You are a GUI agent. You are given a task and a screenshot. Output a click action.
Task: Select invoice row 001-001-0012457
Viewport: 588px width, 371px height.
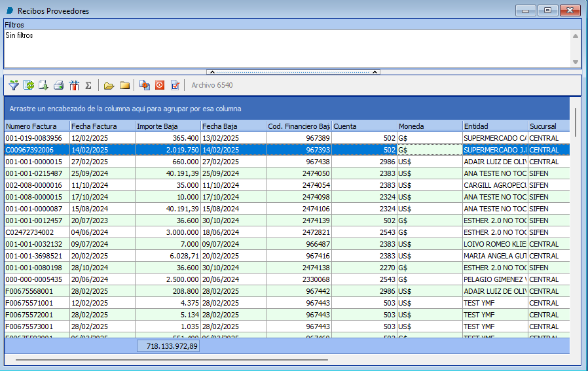tap(287, 221)
